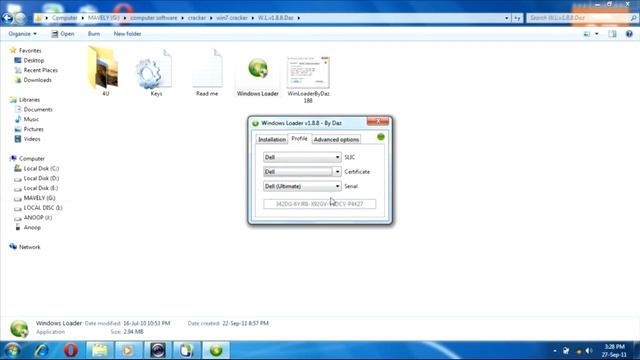Viewport: 640px width, 360px height.
Task: Expand the Libraries section
Action: click(29, 100)
